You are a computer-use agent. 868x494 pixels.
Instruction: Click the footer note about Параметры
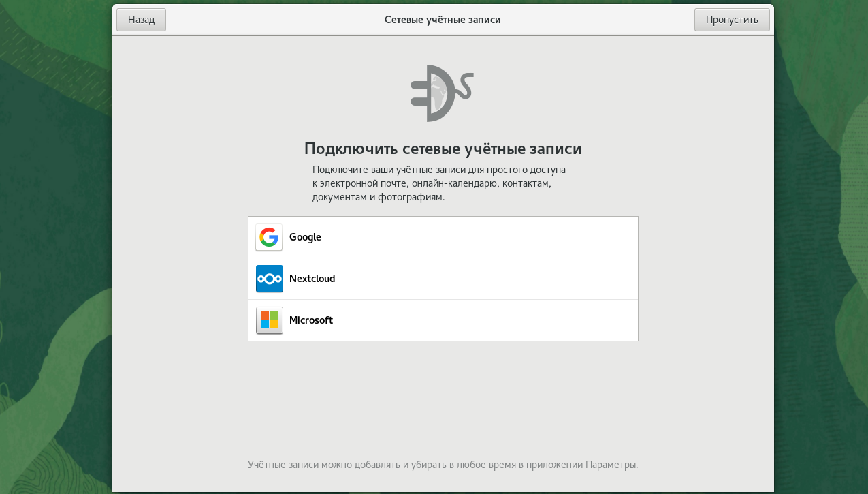[443, 465]
